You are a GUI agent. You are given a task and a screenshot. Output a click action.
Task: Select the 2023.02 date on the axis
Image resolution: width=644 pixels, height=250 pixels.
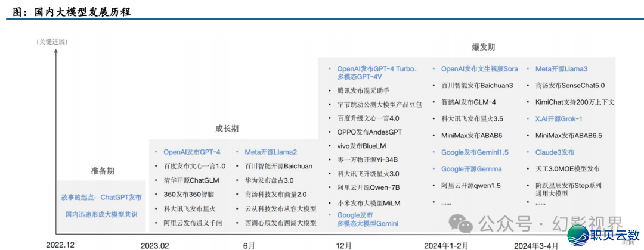coord(154,245)
